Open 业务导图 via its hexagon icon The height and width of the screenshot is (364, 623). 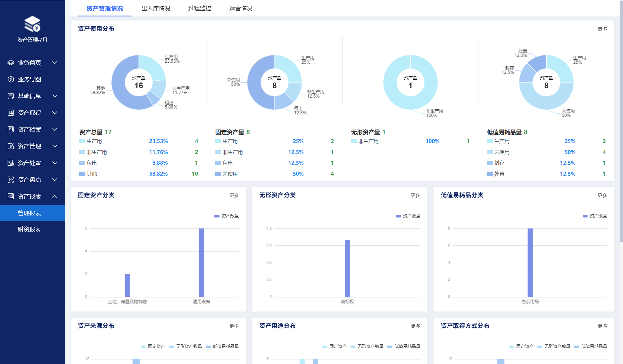11,79
